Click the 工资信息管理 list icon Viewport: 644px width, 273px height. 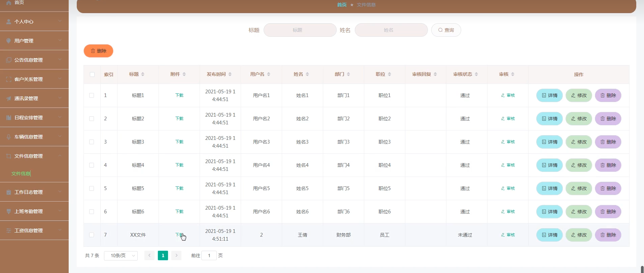tap(9, 231)
